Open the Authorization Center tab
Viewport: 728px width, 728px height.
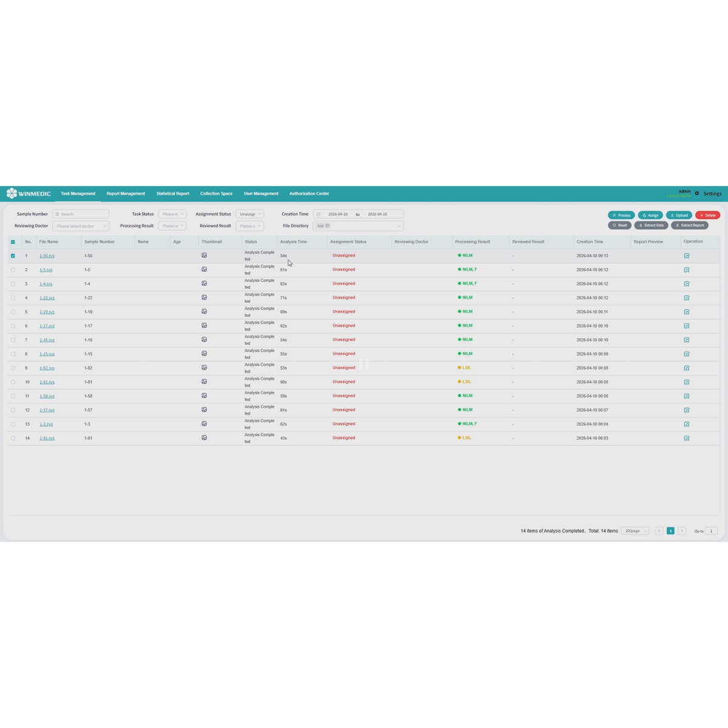(x=309, y=194)
